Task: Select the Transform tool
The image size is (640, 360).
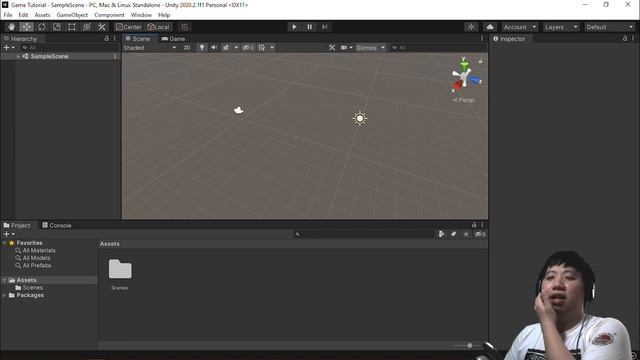Action: click(x=87, y=27)
